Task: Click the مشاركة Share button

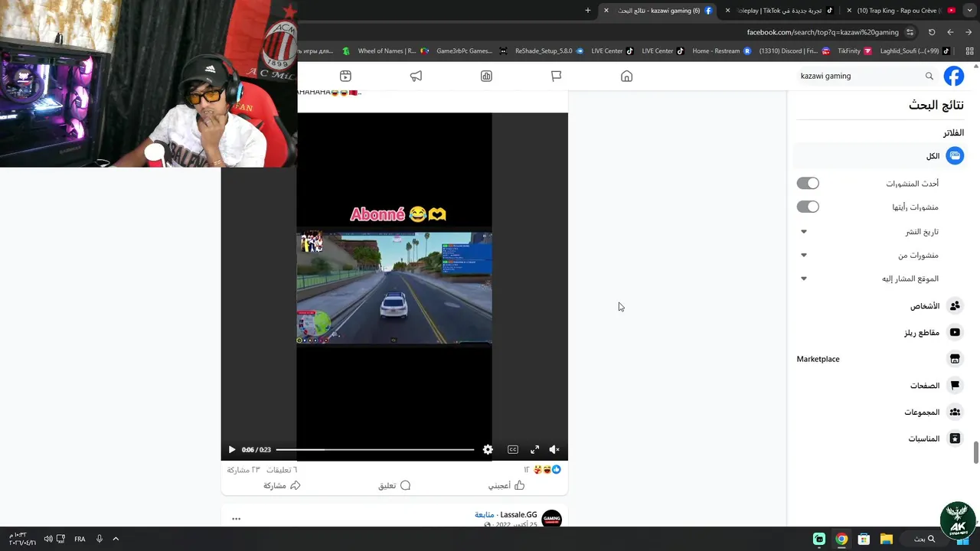Action: [x=282, y=485]
